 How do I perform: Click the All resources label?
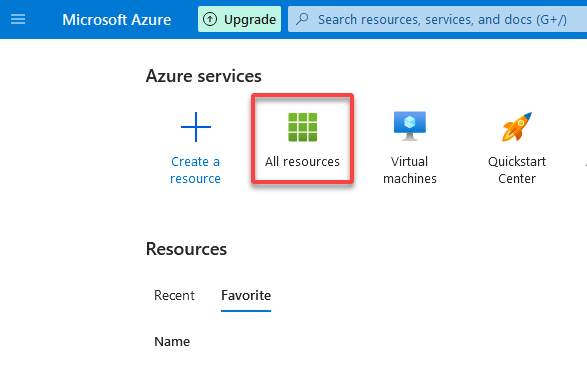coord(302,161)
